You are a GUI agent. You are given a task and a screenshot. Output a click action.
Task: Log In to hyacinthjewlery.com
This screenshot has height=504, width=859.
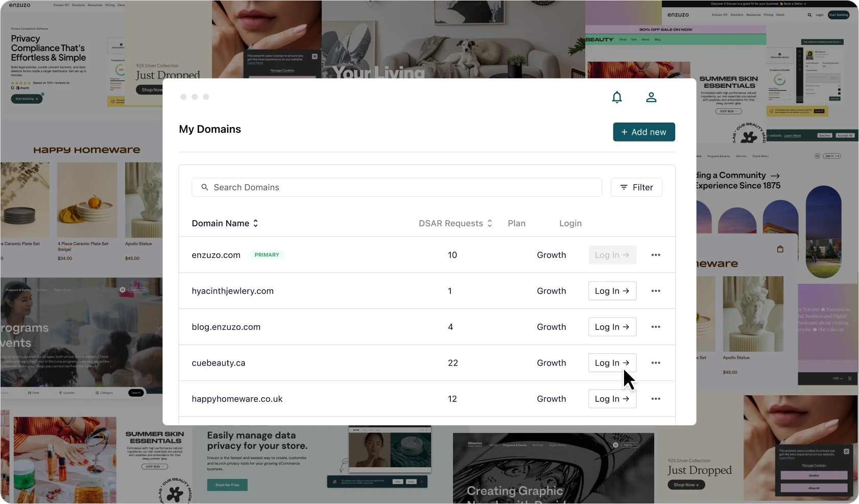[612, 291]
